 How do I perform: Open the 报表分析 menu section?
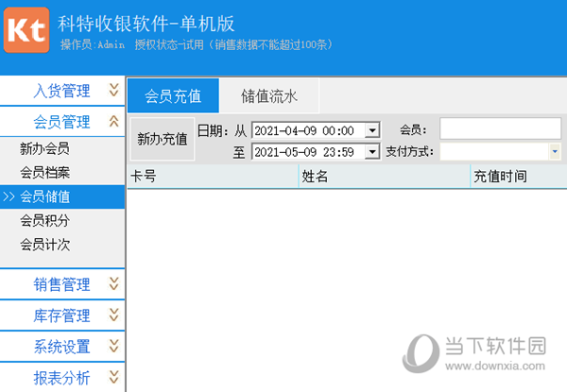pos(62,378)
